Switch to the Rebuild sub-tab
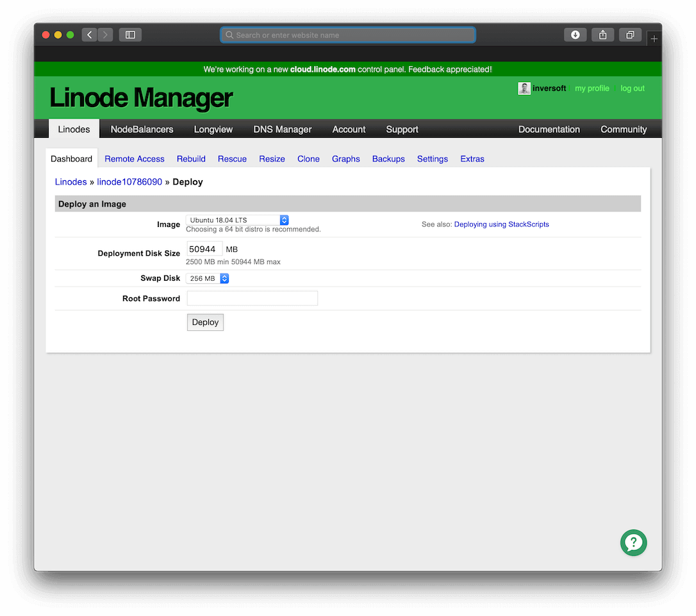Viewport: 696px width, 616px height. (x=192, y=159)
